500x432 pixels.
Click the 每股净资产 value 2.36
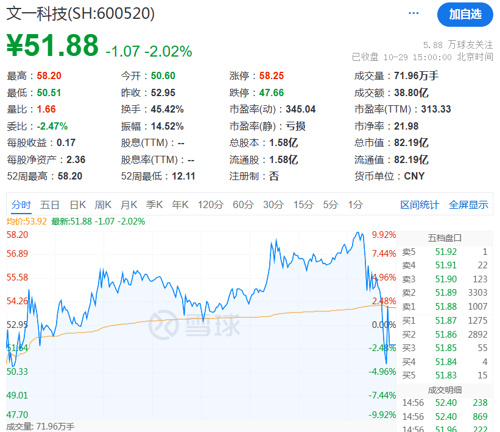click(x=76, y=160)
